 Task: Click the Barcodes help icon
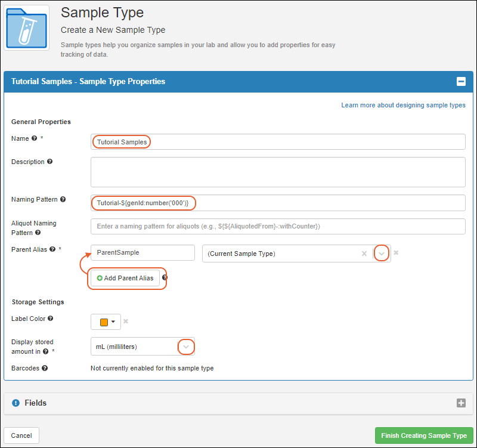pos(45,368)
